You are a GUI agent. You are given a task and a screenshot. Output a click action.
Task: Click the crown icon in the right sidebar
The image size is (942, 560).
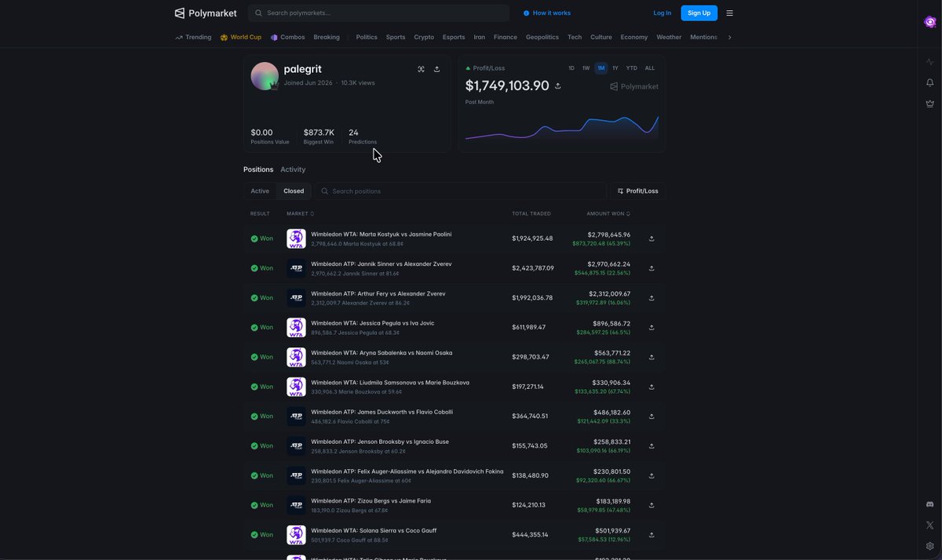[930, 103]
